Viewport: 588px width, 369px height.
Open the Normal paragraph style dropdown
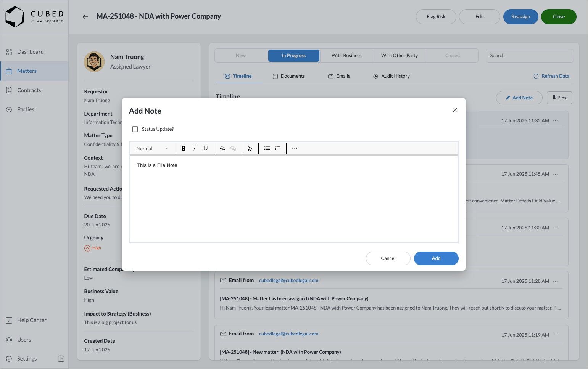click(152, 148)
